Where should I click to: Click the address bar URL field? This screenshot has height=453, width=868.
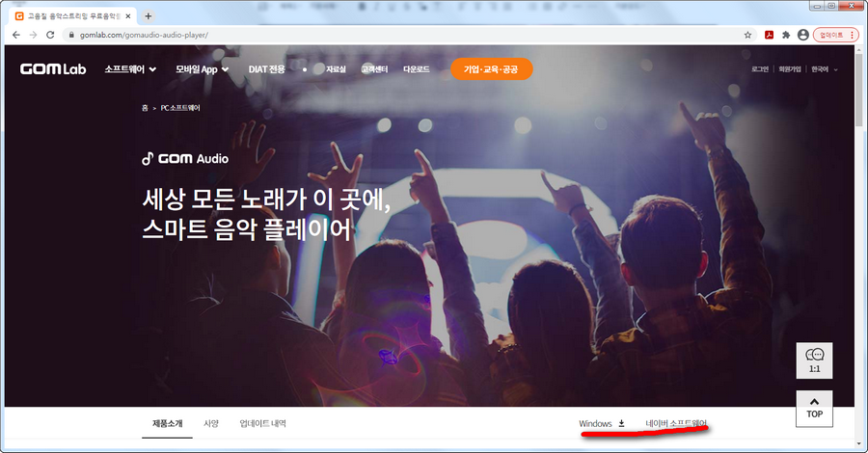pos(410,35)
